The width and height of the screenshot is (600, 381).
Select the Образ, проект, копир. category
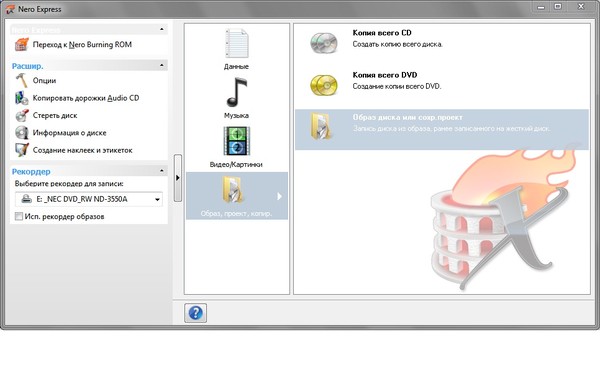[x=237, y=196]
